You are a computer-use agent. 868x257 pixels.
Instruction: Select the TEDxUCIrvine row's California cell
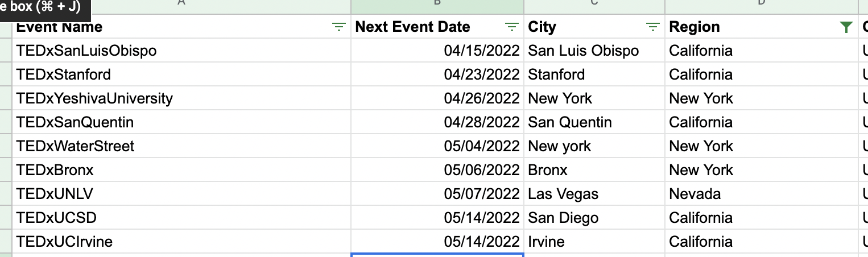click(762, 242)
